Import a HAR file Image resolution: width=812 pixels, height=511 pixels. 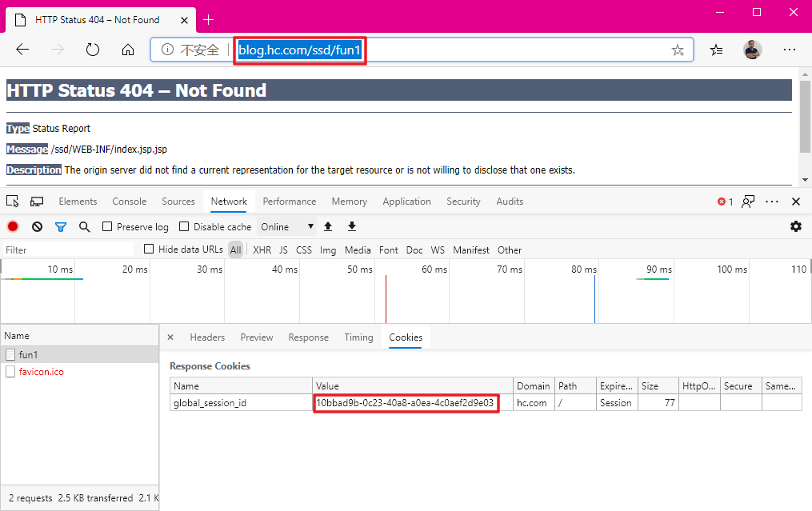[328, 226]
